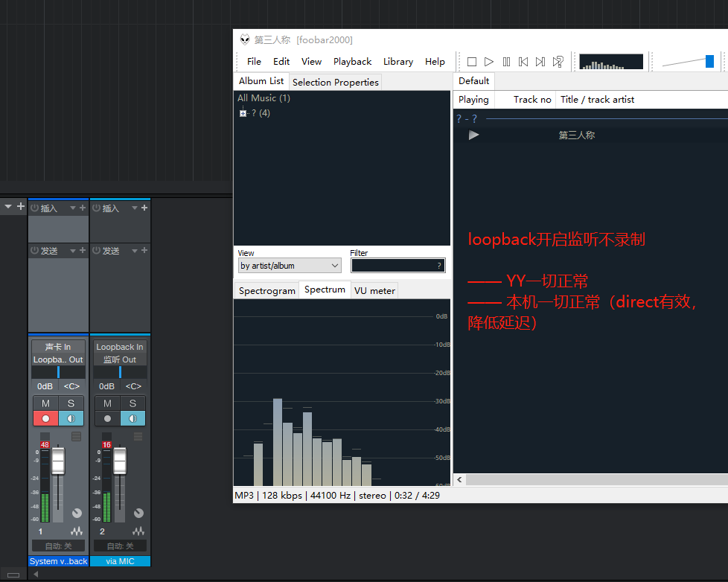Mute the System loopback channel

coord(45,403)
